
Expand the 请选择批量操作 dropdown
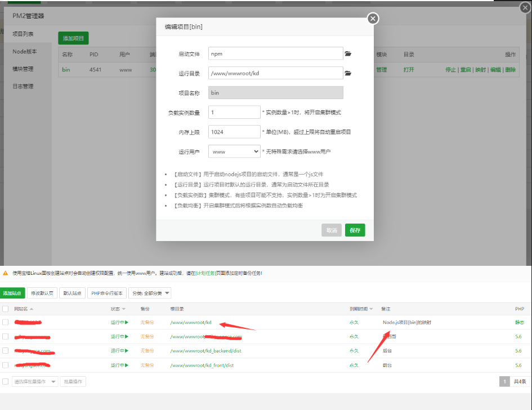35,382
